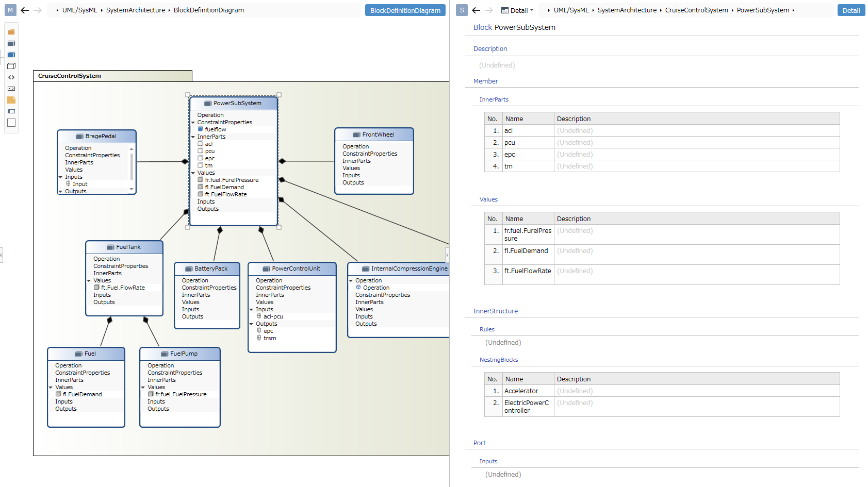This screenshot has width=868, height=487.
Task: Click the S detail pane badge
Action: 462,10
